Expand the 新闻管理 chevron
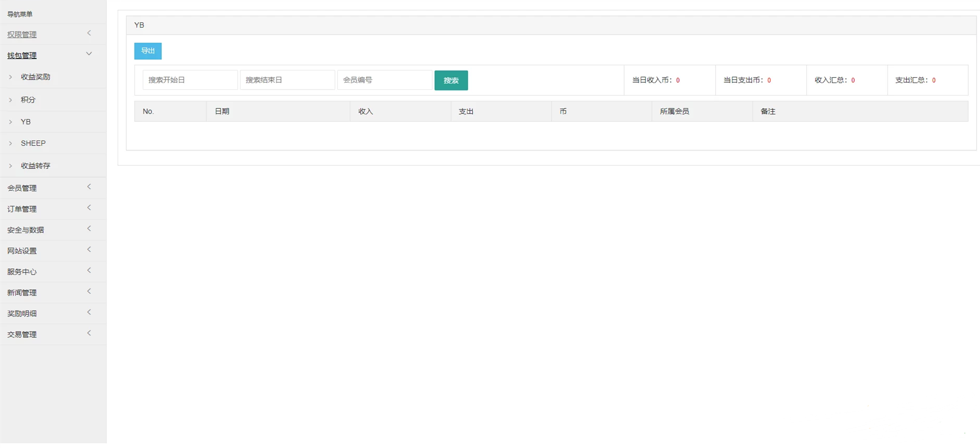This screenshot has height=448, width=980. point(89,292)
